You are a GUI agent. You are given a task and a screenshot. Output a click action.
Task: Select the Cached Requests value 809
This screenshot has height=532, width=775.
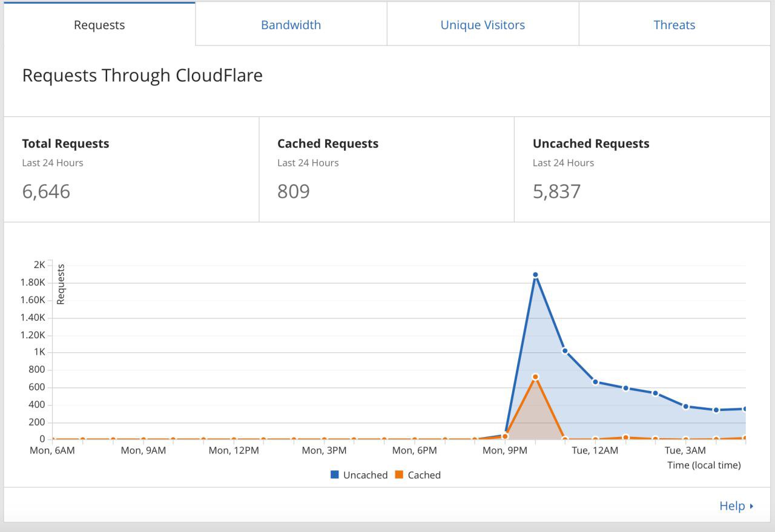(x=294, y=191)
